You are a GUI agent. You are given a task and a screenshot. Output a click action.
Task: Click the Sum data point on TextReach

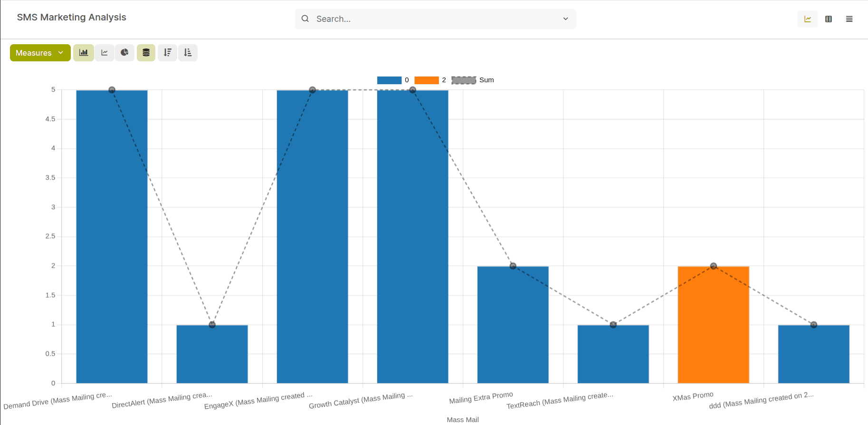click(x=613, y=325)
